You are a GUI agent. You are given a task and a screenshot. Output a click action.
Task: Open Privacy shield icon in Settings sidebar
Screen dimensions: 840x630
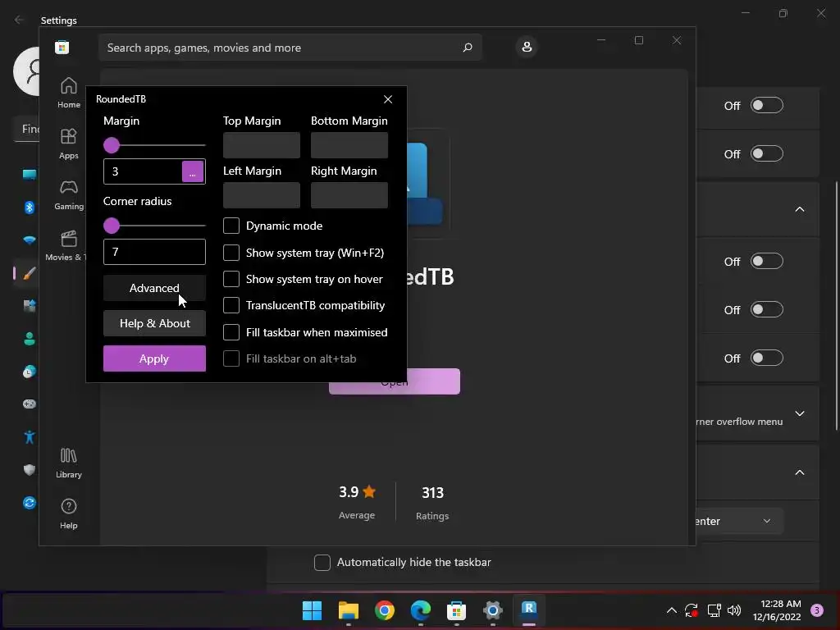tap(30, 470)
